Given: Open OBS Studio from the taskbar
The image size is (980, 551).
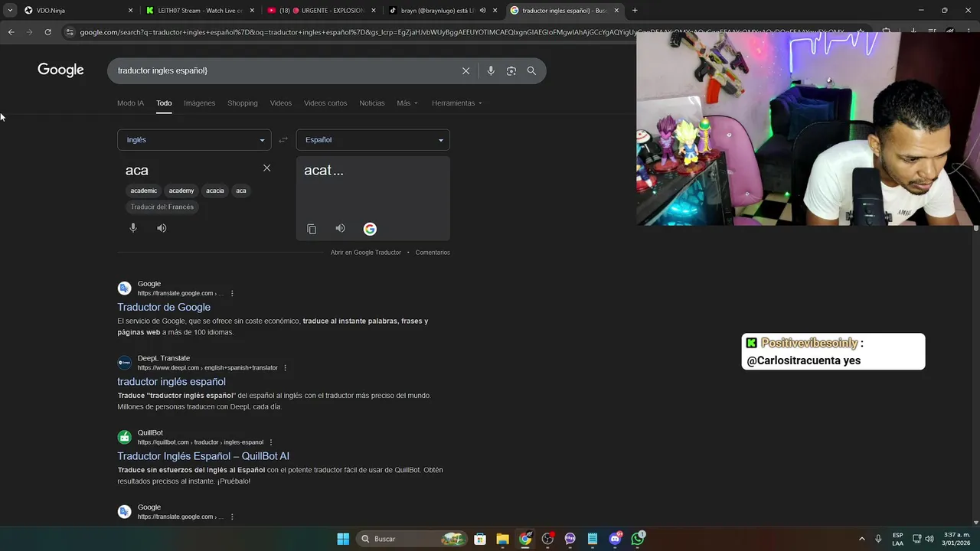Looking at the screenshot, I should tap(547, 539).
